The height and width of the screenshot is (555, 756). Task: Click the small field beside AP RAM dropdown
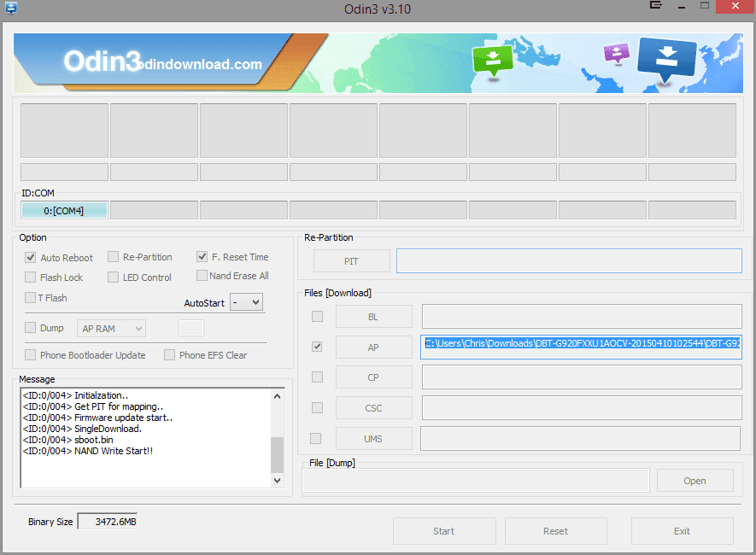click(x=191, y=328)
